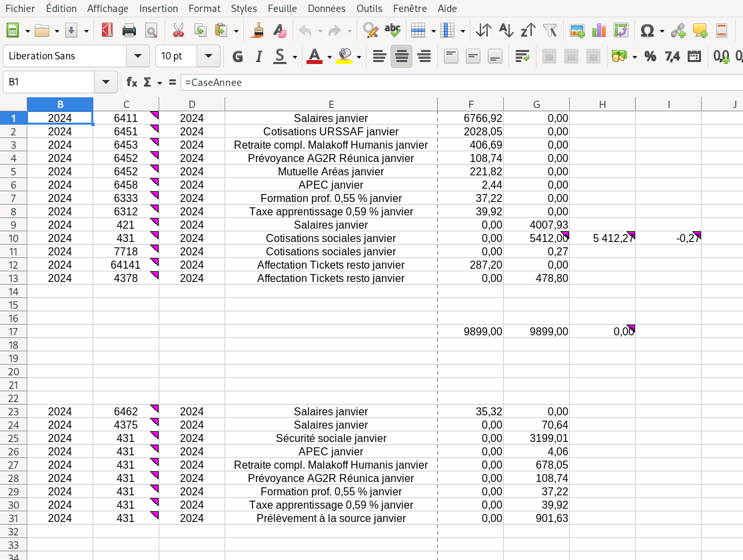Expand the Name Box dropdown arrow
Image resolution: width=743 pixels, height=560 pixels.
click(105, 83)
